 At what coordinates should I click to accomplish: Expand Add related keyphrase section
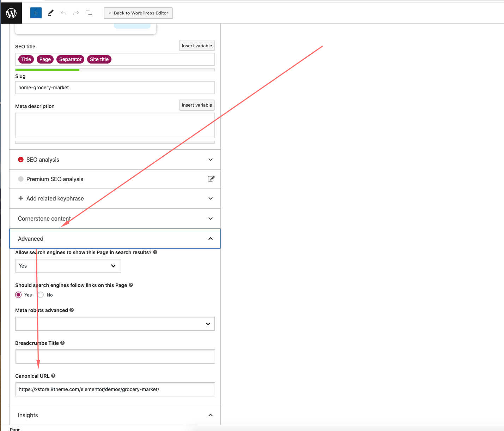[115, 198]
